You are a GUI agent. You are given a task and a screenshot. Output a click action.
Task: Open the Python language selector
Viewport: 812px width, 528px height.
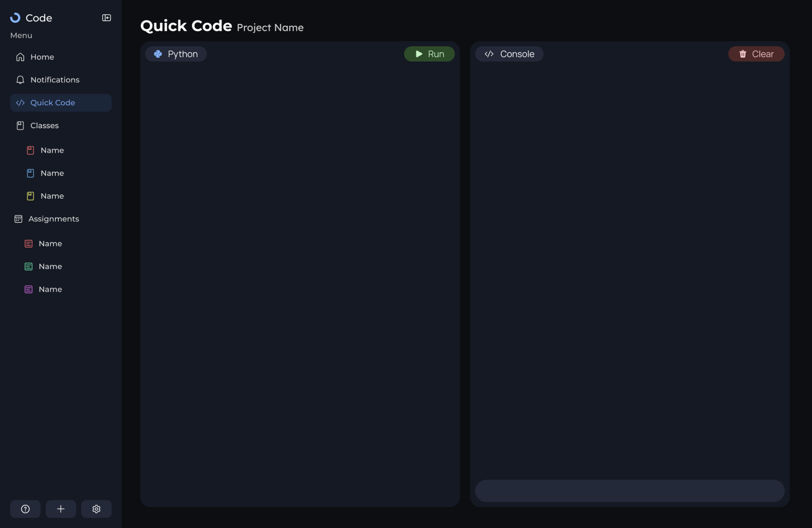176,54
